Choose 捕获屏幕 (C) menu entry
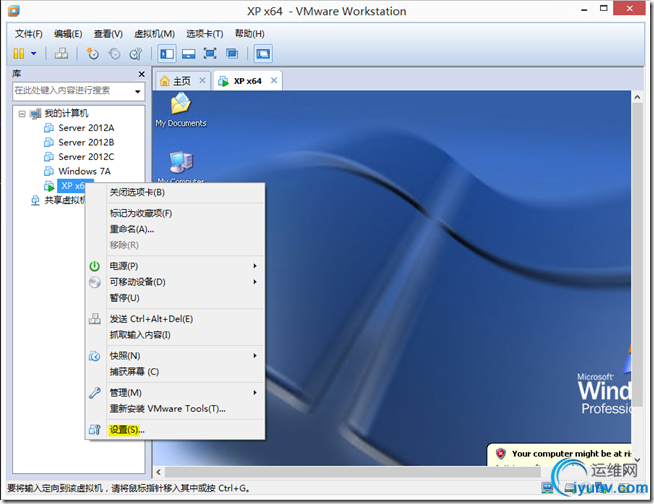The width and height of the screenshot is (654, 504). click(134, 372)
